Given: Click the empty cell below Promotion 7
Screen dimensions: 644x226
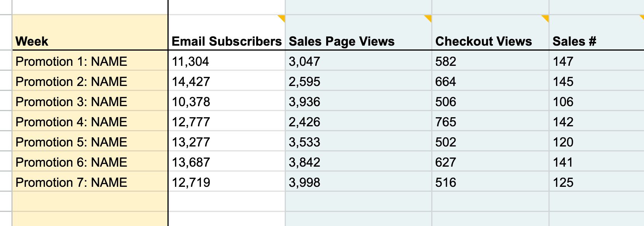Looking at the screenshot, I should tap(90, 201).
